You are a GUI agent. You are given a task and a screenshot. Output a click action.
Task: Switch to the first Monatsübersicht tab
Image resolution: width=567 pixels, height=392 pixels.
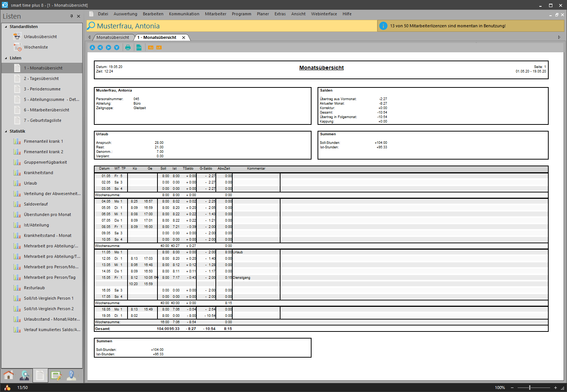tap(113, 37)
